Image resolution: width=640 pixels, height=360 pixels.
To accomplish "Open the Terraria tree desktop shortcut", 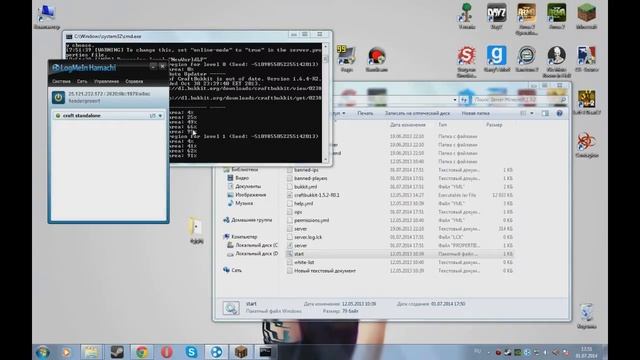I will point(467,16).
